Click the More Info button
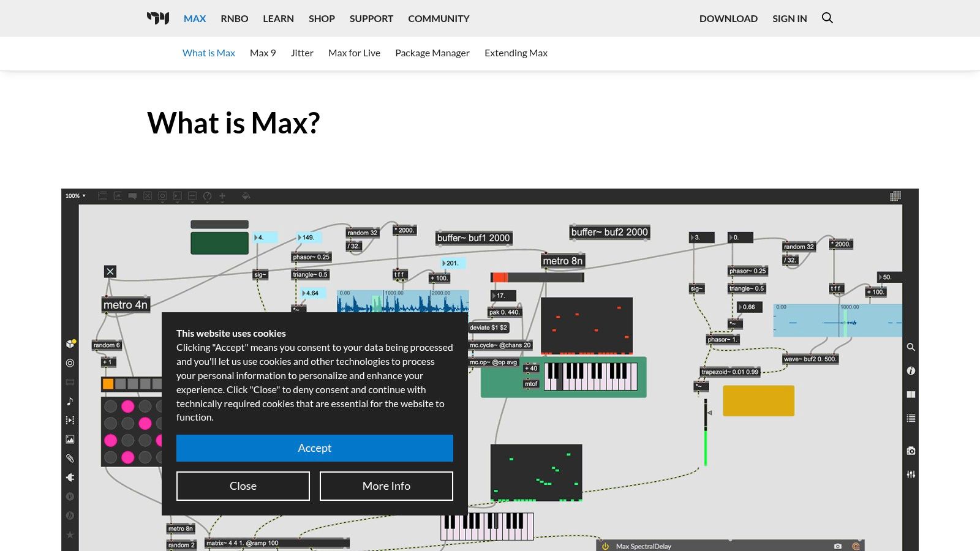The height and width of the screenshot is (551, 980). 386,486
